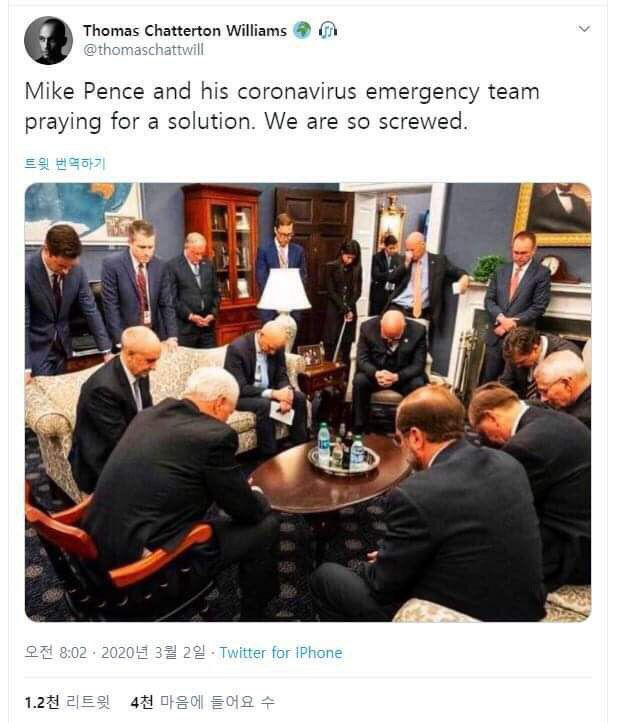View the 4천 마음에 들어요 likes list
The width and height of the screenshot is (618, 723).
coord(202,702)
